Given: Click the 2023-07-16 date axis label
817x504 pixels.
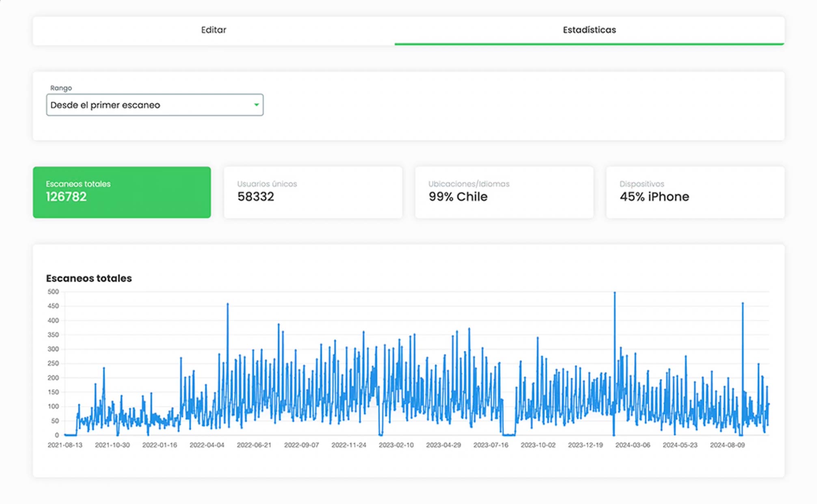Looking at the screenshot, I should 491,445.
